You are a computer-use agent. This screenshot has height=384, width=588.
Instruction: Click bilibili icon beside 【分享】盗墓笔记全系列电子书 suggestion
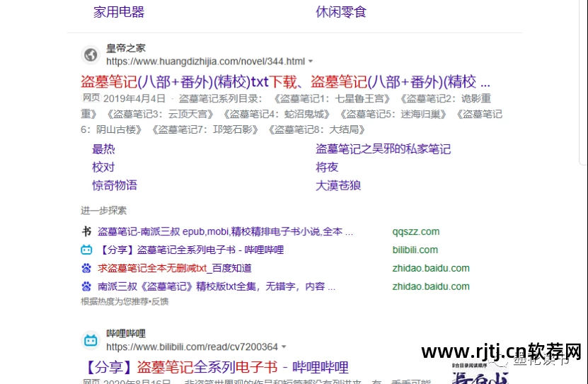86,250
